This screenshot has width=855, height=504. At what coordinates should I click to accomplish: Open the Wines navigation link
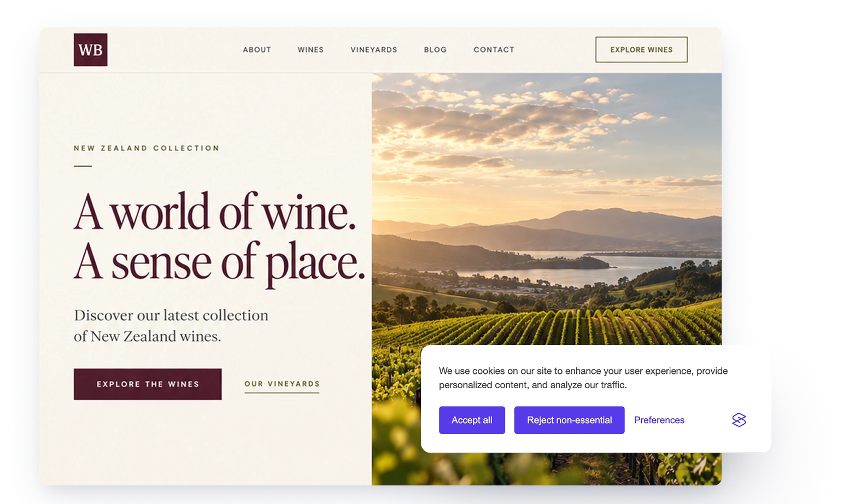[x=311, y=50]
